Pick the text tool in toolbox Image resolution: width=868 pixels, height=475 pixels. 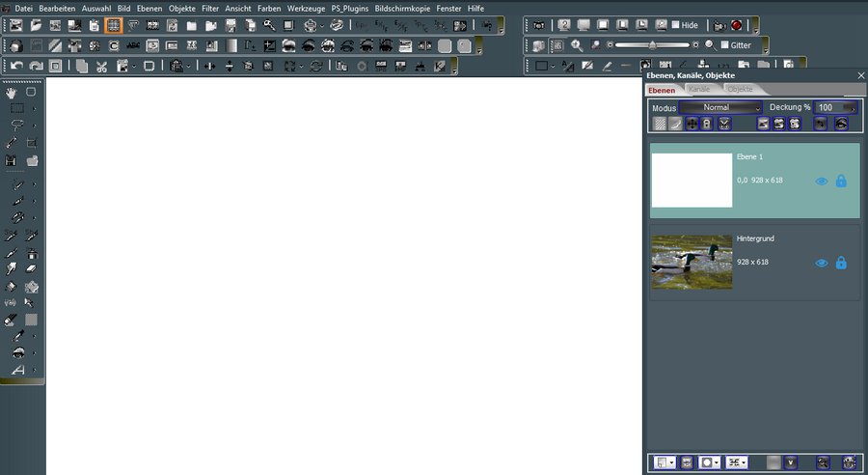(x=17, y=371)
